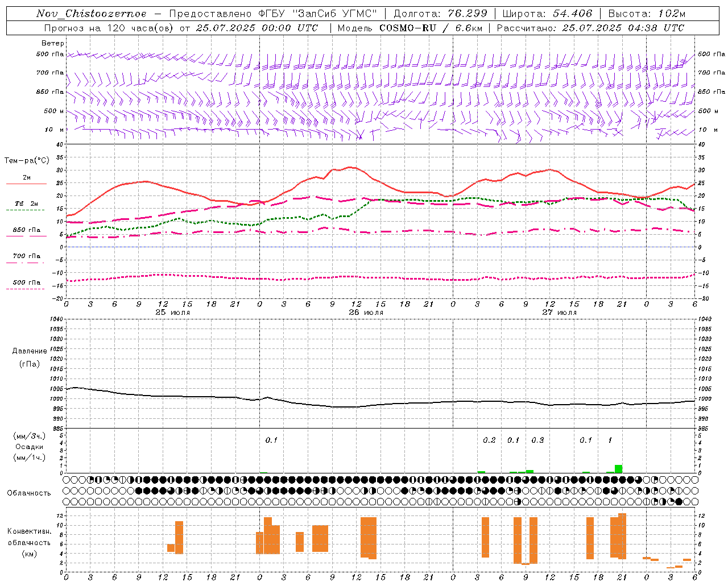Click the 0.2 precipitation total
This screenshot has height=582, width=728.
pyautogui.click(x=489, y=440)
